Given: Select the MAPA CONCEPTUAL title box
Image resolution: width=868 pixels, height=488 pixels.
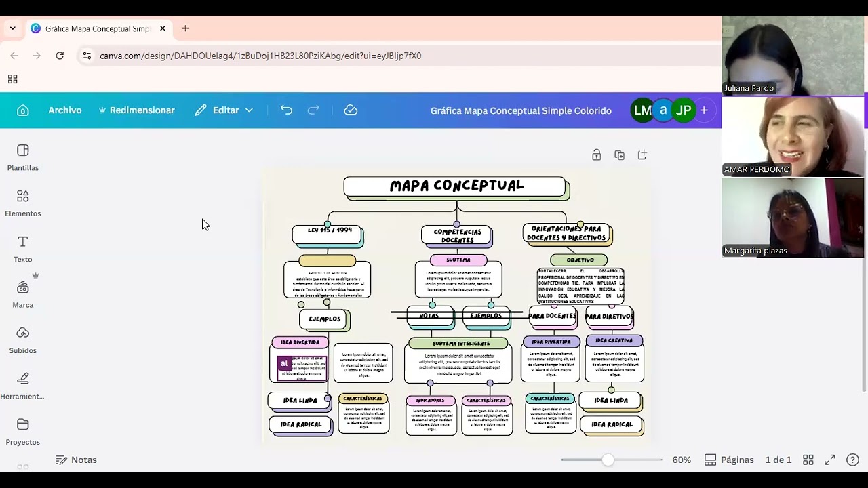Looking at the screenshot, I should pyautogui.click(x=456, y=186).
